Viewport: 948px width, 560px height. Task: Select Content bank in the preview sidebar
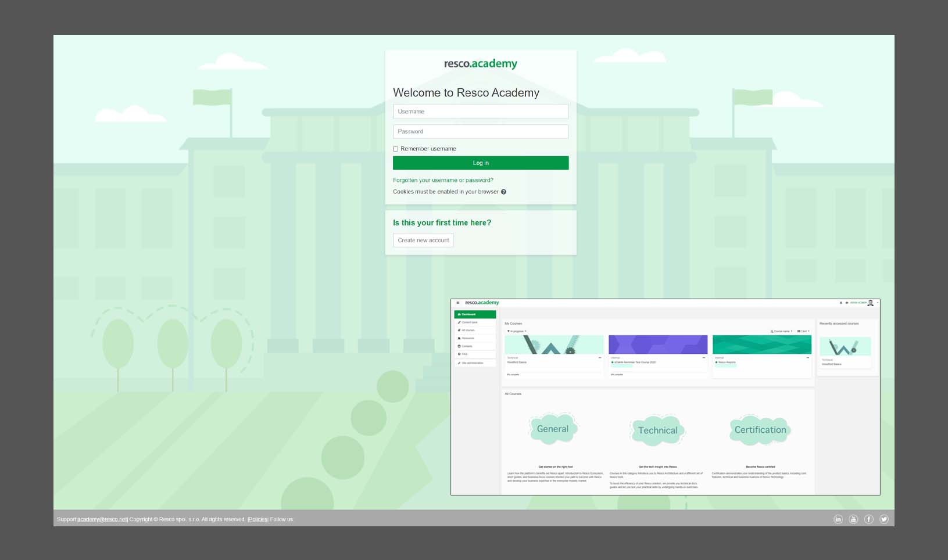[x=475, y=322]
